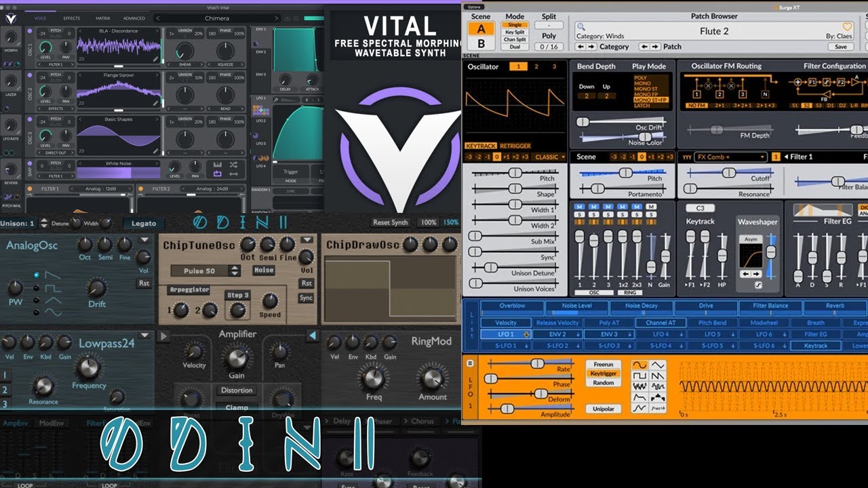Select the noise LFO waveform in Surge
The image size is (868, 488).
tap(639, 386)
